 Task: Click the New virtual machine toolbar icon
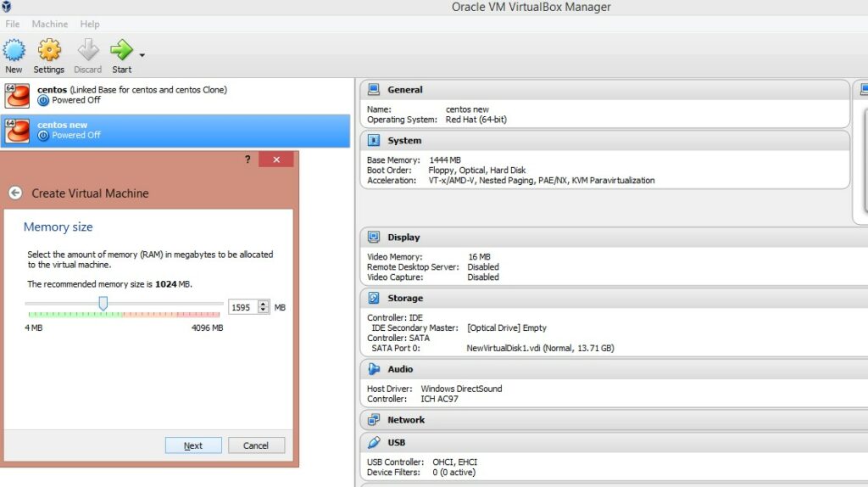[14, 50]
